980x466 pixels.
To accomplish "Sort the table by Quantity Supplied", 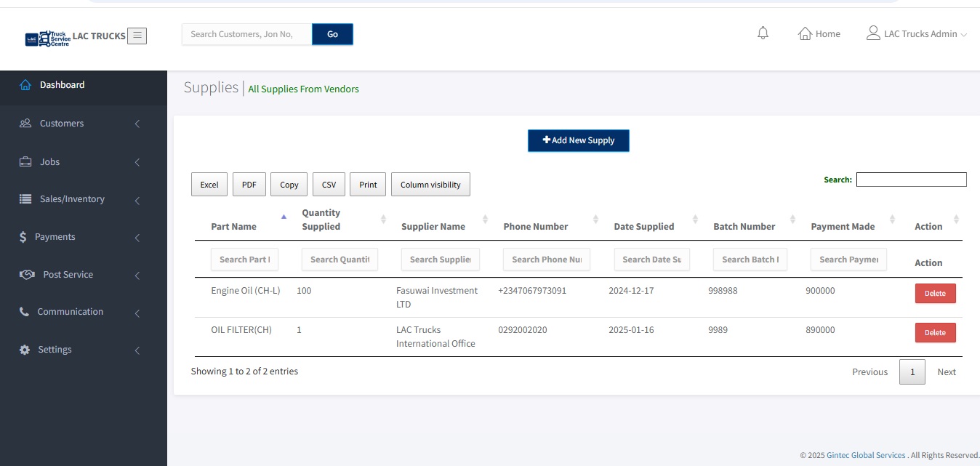I will [321, 219].
